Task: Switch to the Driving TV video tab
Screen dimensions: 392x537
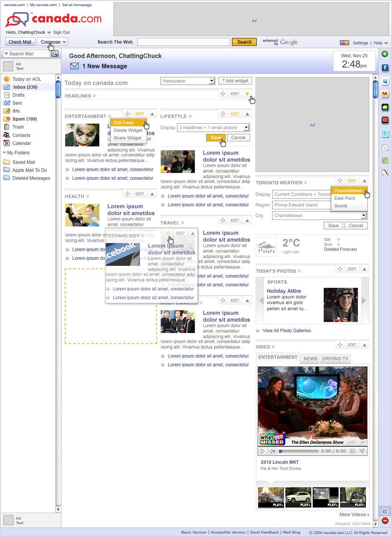Action: click(x=335, y=358)
